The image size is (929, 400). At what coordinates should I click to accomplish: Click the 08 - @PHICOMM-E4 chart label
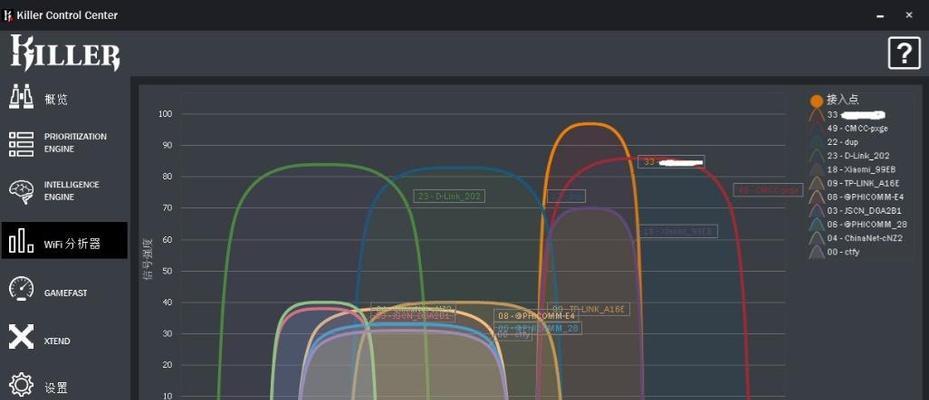537,316
